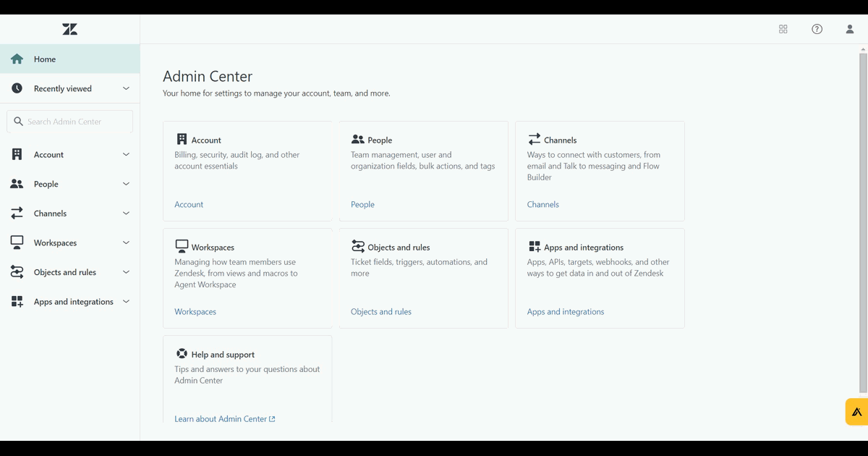Open the People link on People card
Image resolution: width=868 pixels, height=456 pixels.
(x=362, y=205)
